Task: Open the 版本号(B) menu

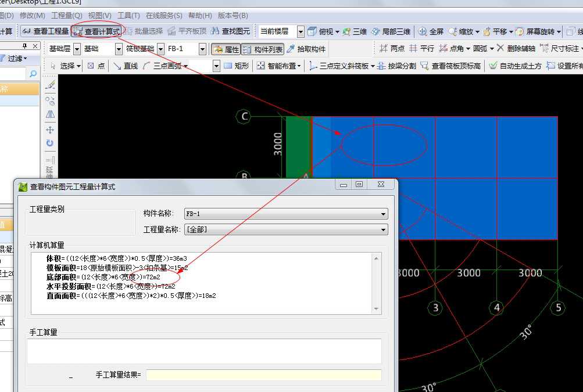Action: (233, 15)
